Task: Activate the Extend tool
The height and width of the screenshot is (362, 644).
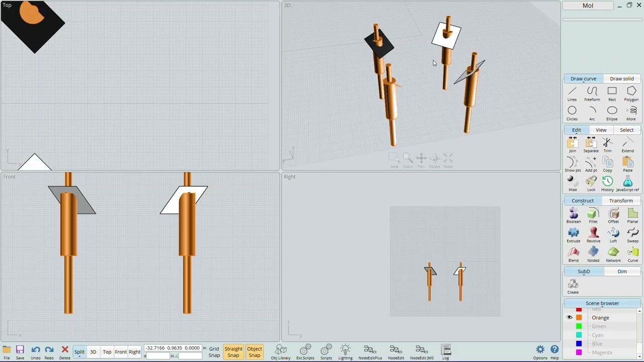Action: 628,145
